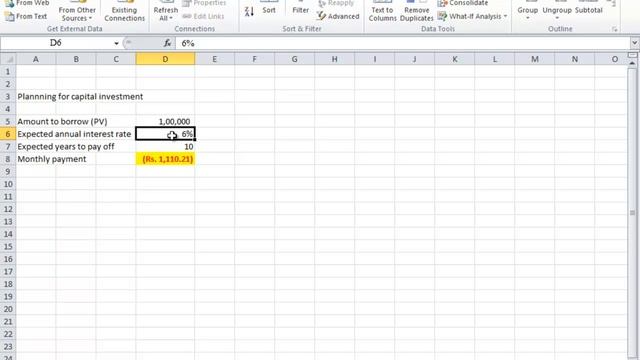Click the formula bar showing 6%
The height and width of the screenshot is (360, 640).
tap(402, 43)
